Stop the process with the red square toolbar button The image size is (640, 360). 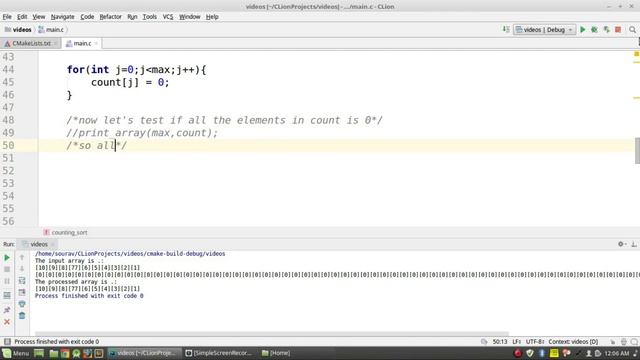coord(618,30)
